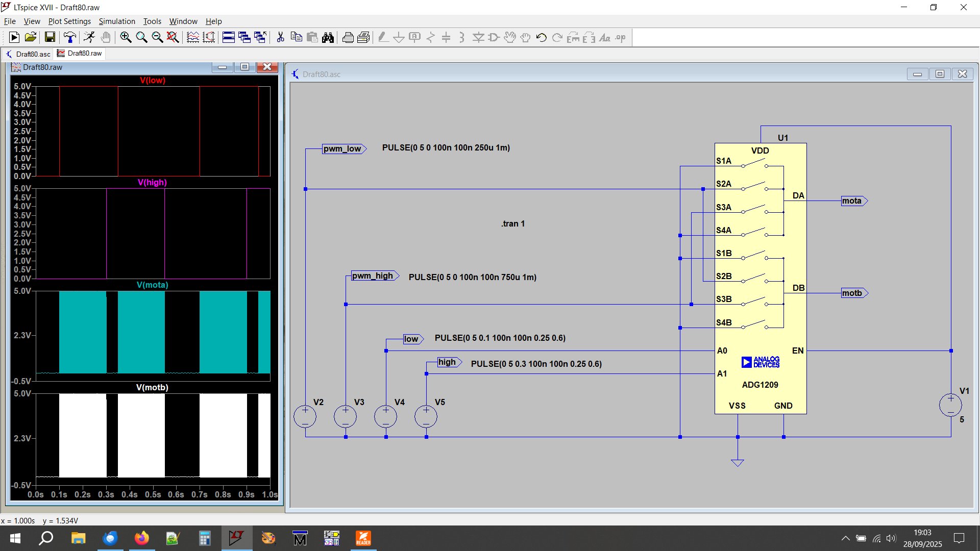Click the schematic window title bar
The width and height of the screenshot is (980, 551).
(x=561, y=74)
